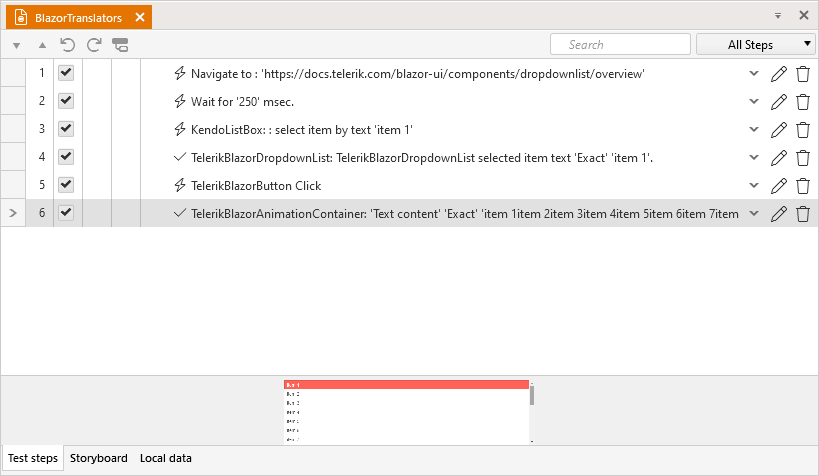Uncheck step 4 enabled checkbox
Image resolution: width=819 pixels, height=476 pixels.
click(x=66, y=156)
